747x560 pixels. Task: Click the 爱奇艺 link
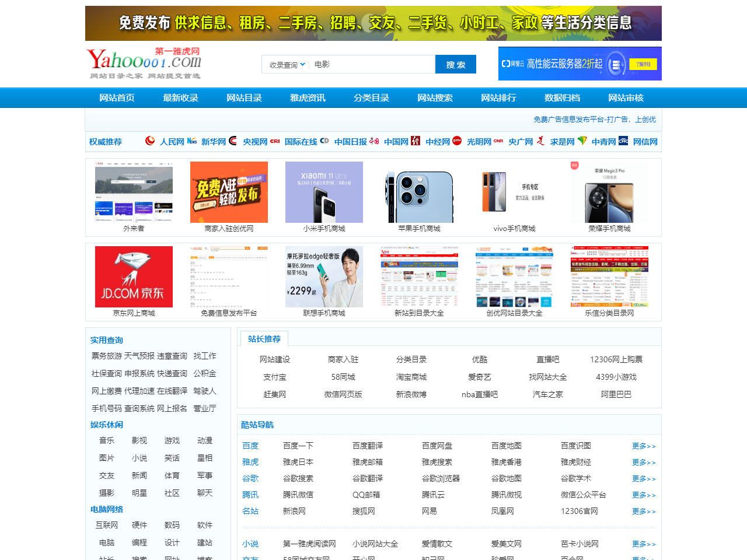[x=480, y=377]
